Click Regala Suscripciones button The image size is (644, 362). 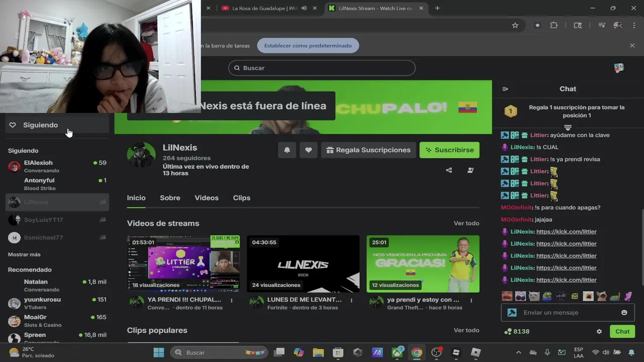pos(368,150)
